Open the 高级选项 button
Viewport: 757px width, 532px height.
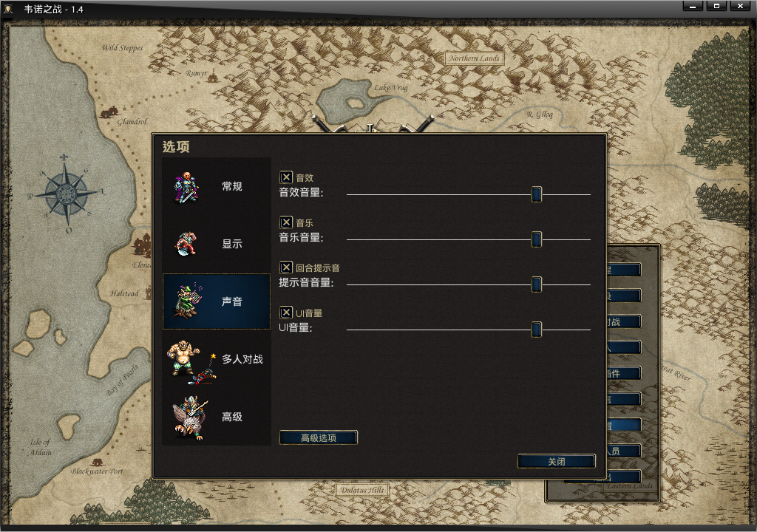[x=319, y=437]
